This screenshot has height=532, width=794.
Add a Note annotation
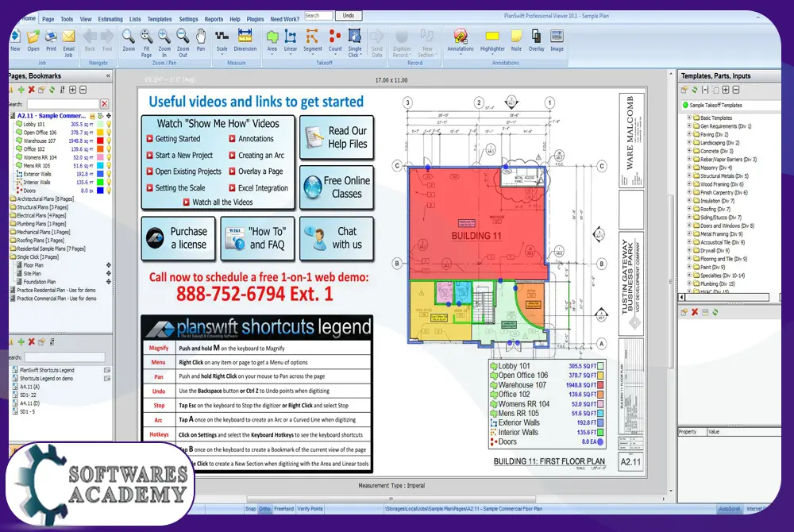tap(516, 41)
